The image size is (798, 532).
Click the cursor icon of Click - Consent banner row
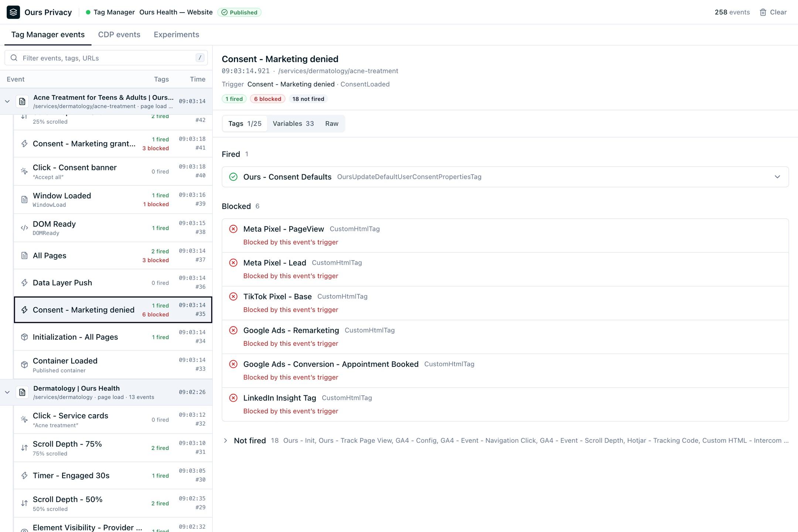tap(24, 171)
